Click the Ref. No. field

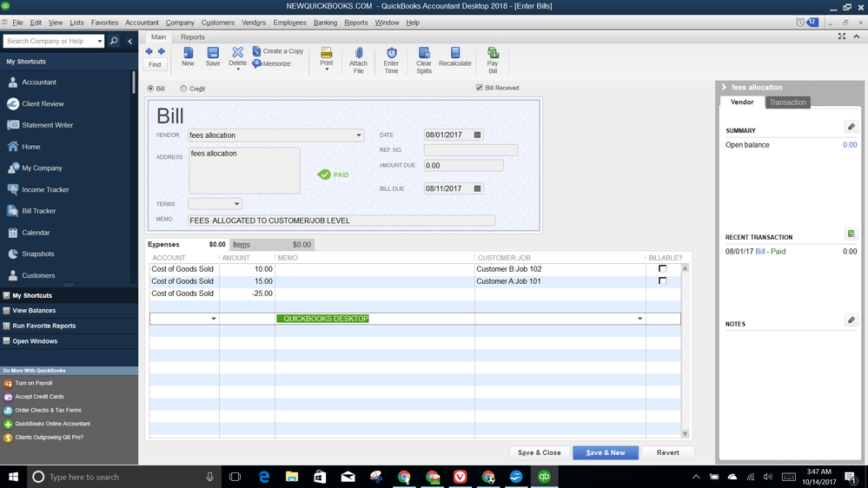pyautogui.click(x=471, y=150)
